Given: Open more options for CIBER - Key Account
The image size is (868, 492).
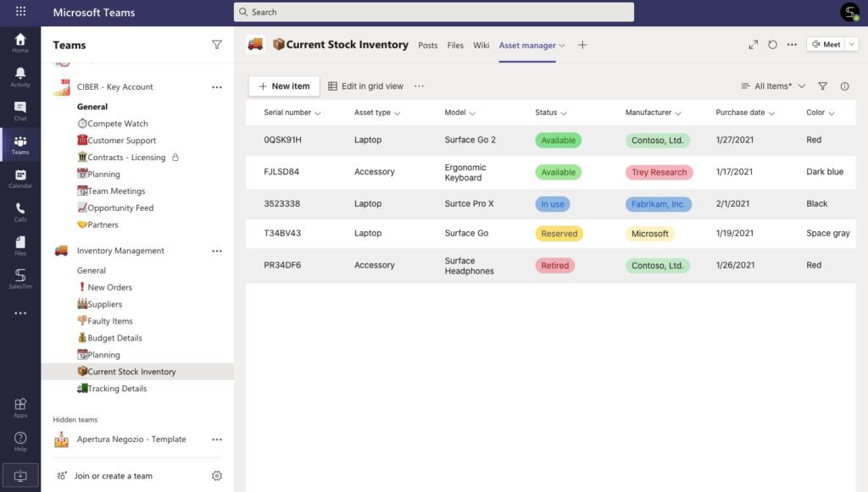Looking at the screenshot, I should (x=217, y=86).
